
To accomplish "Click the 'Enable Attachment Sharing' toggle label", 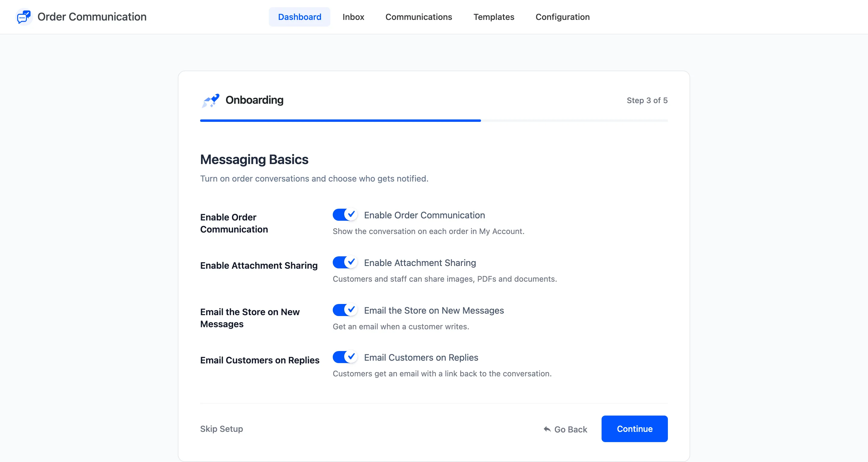I will 420,263.
